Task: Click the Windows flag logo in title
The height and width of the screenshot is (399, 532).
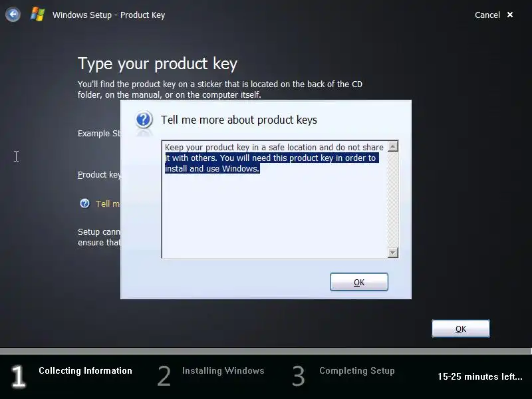Action: (38, 15)
